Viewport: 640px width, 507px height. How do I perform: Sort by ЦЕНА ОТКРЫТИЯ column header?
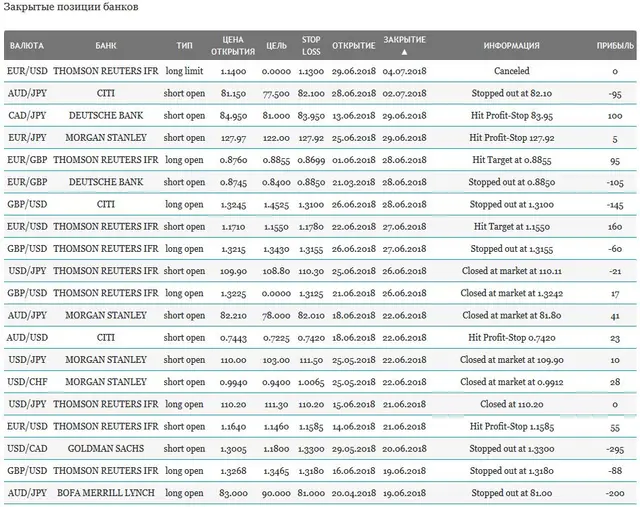(x=233, y=46)
